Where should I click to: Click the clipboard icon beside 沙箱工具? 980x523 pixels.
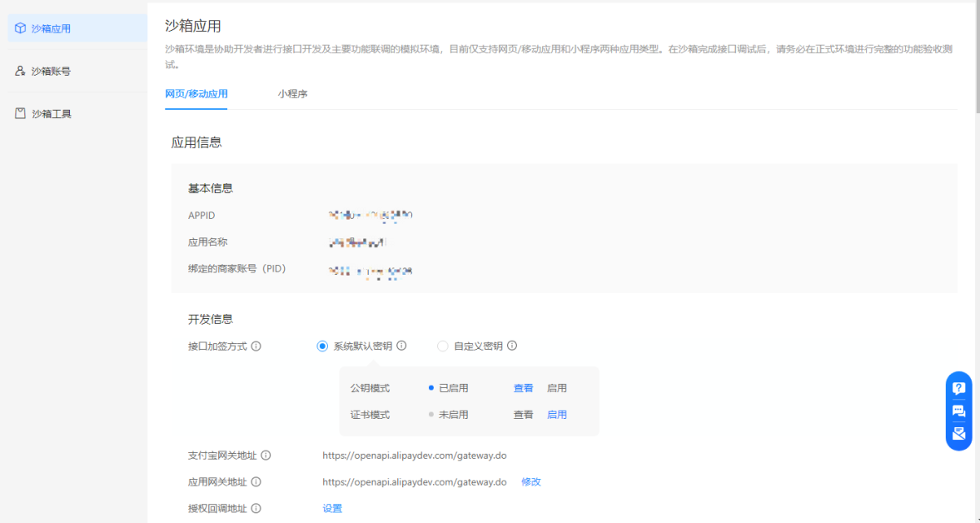point(21,113)
